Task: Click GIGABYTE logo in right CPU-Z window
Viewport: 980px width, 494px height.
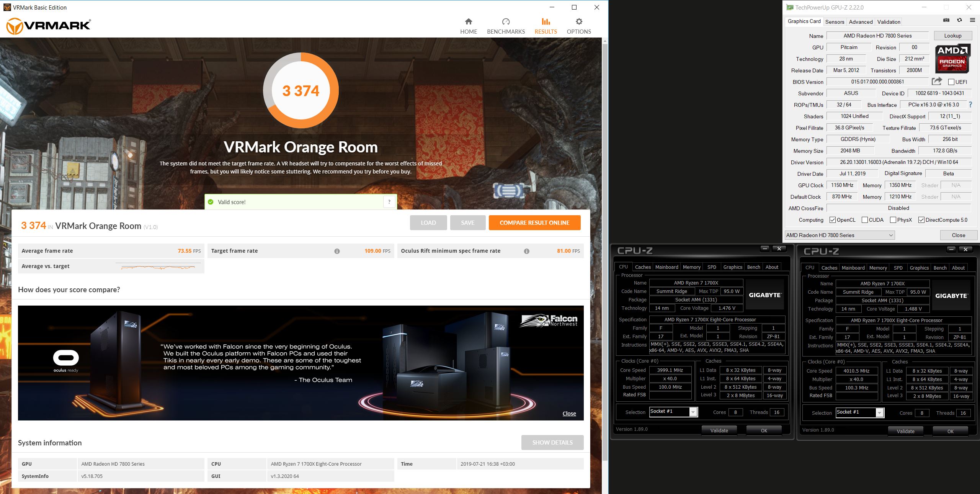Action: click(951, 296)
